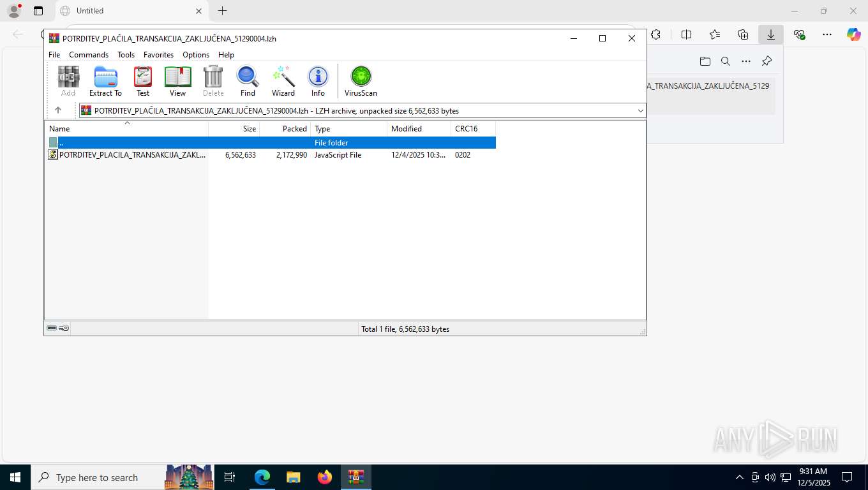Click the 'JavaScript File' type cell
The image size is (868, 490).
point(338,154)
